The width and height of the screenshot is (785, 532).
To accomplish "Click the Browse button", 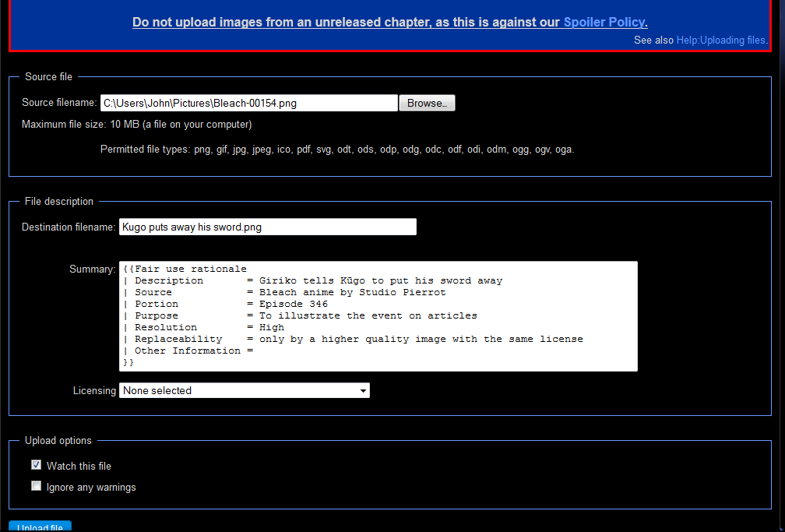I will 427,103.
